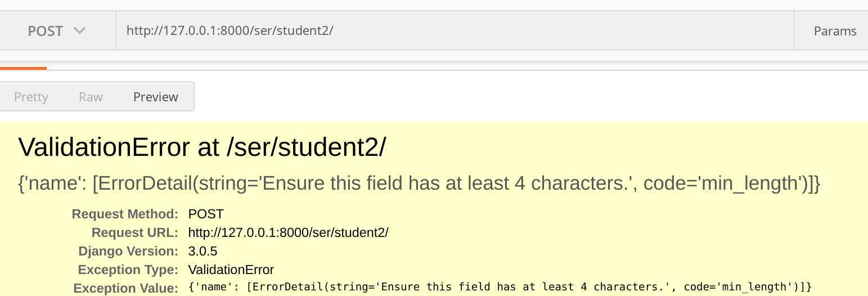868x296 pixels.
Task: Switch to the Raw response view
Action: [91, 97]
